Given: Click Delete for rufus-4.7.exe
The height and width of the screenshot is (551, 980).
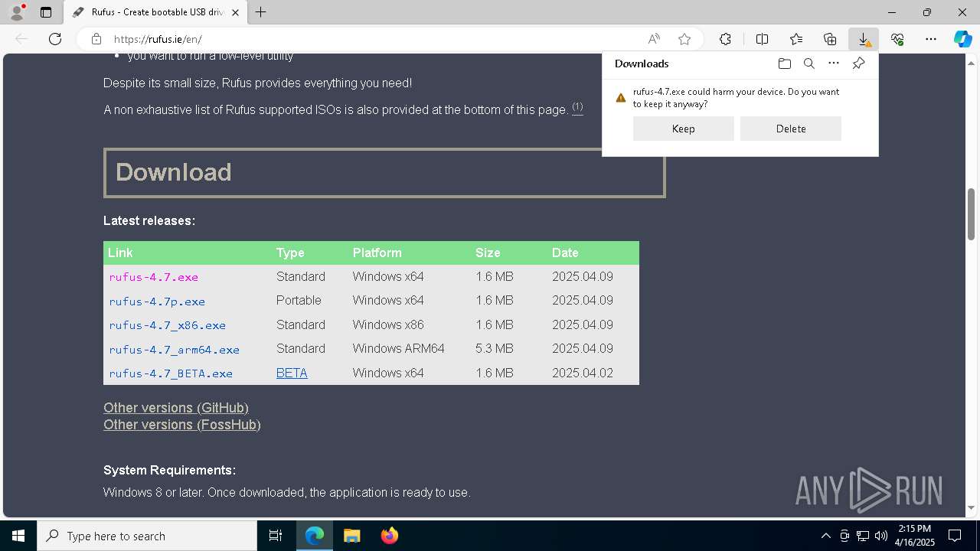Looking at the screenshot, I should pyautogui.click(x=791, y=129).
